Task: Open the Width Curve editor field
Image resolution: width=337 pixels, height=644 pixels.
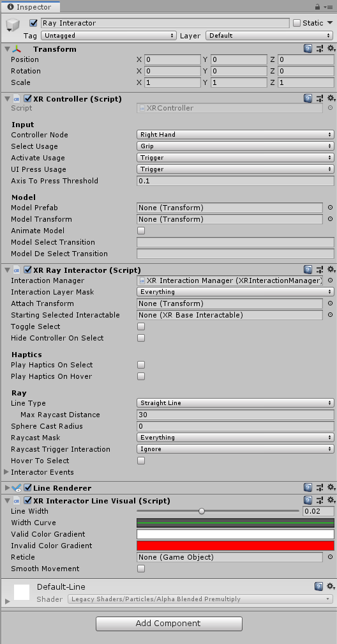Action: pyautogui.click(x=236, y=523)
